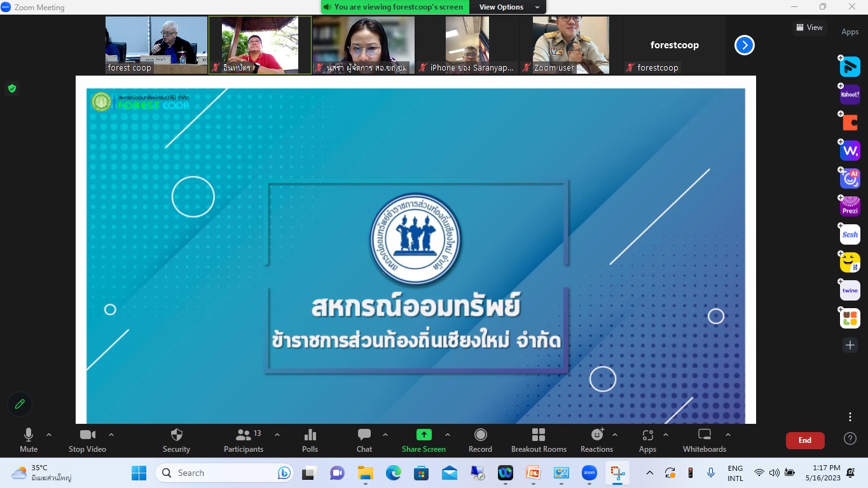Click the red End meeting button
This screenshot has height=488, width=868.
point(805,440)
